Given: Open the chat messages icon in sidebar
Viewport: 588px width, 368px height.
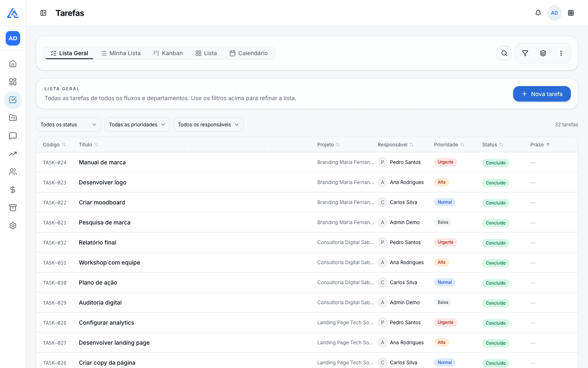Looking at the screenshot, I should click(13, 136).
